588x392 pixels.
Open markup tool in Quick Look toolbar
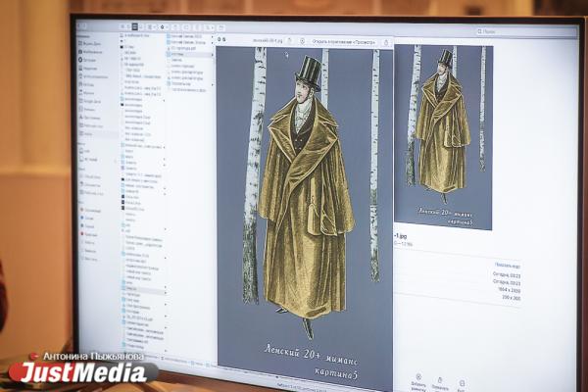302,41
